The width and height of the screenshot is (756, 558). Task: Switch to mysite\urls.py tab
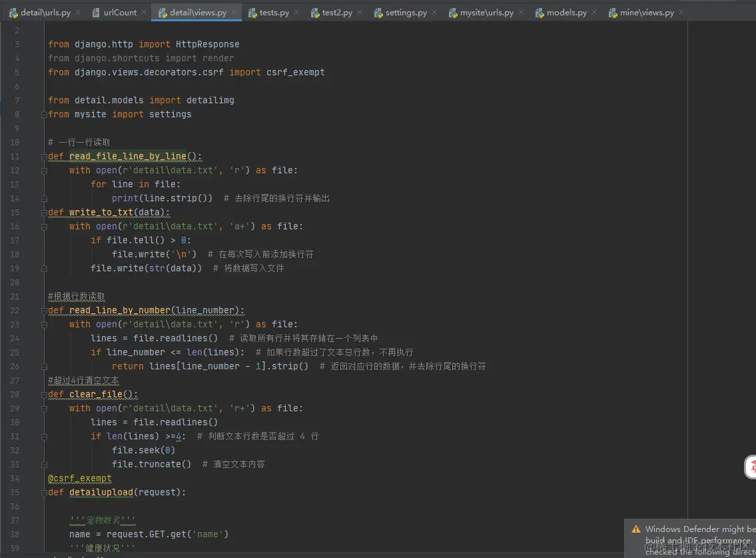(x=486, y=13)
